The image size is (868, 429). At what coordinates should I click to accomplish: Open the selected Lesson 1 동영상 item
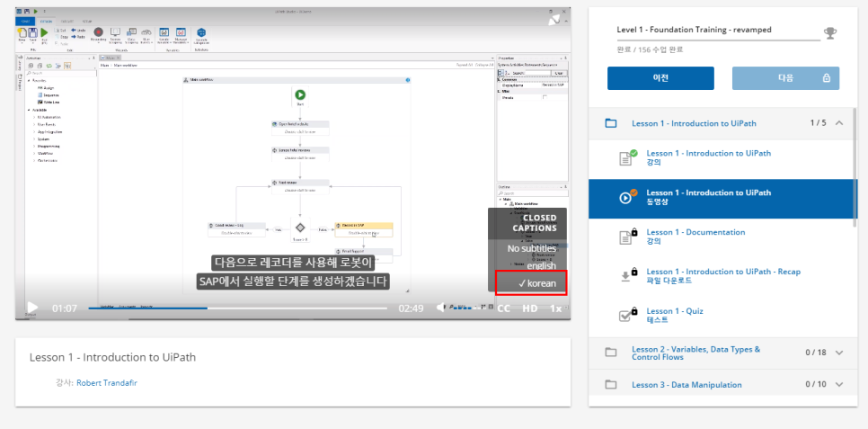coord(722,199)
